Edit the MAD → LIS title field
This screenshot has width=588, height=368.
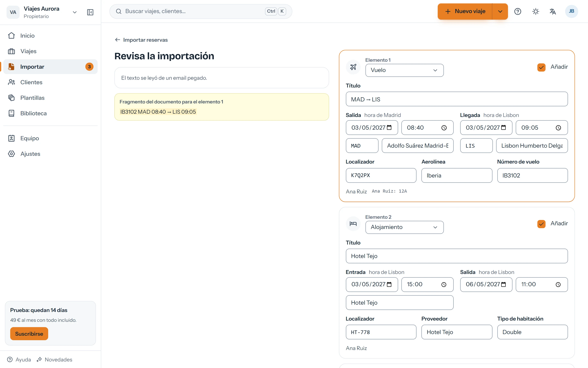457,99
